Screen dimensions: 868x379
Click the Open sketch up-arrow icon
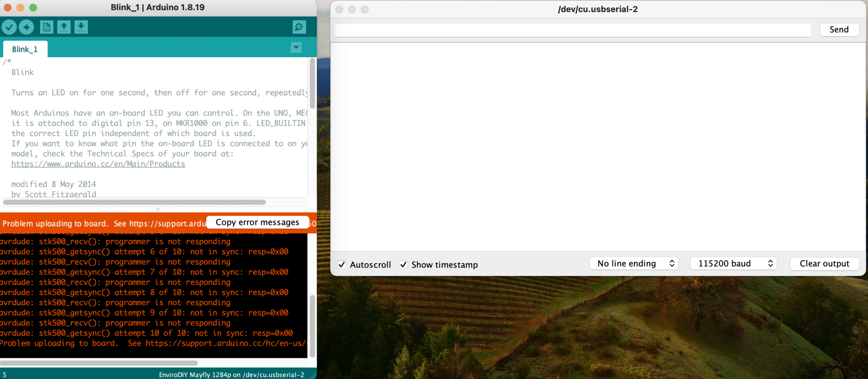(64, 27)
